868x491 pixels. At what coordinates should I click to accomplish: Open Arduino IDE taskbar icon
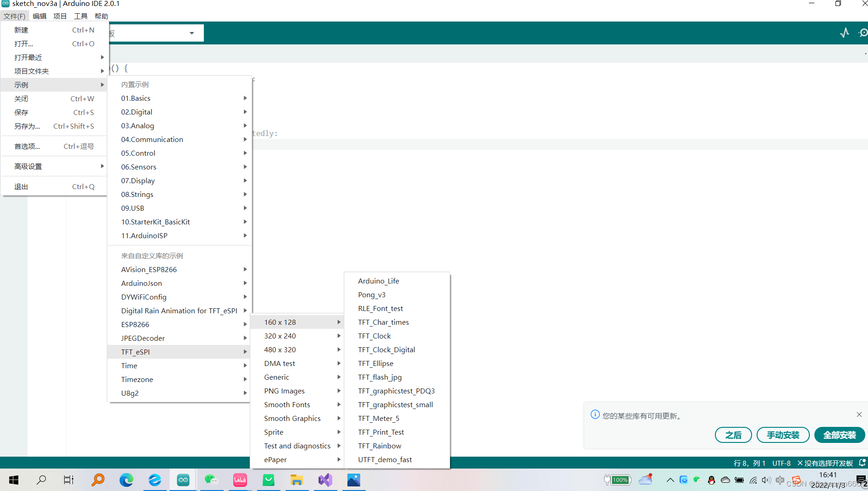point(183,480)
